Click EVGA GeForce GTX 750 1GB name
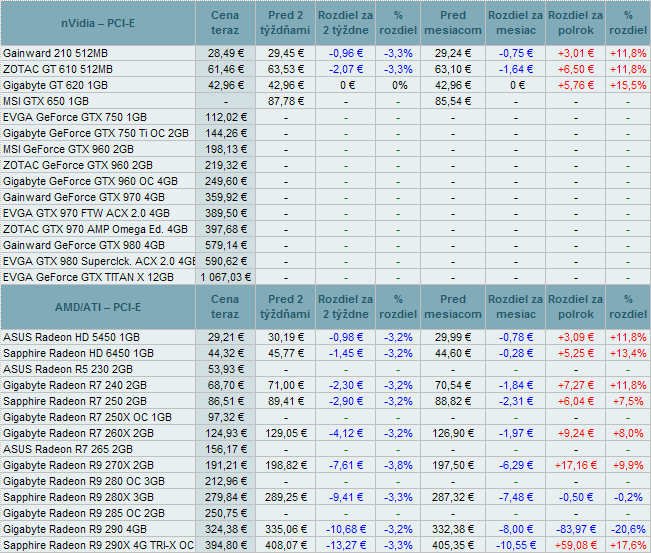 click(x=75, y=117)
